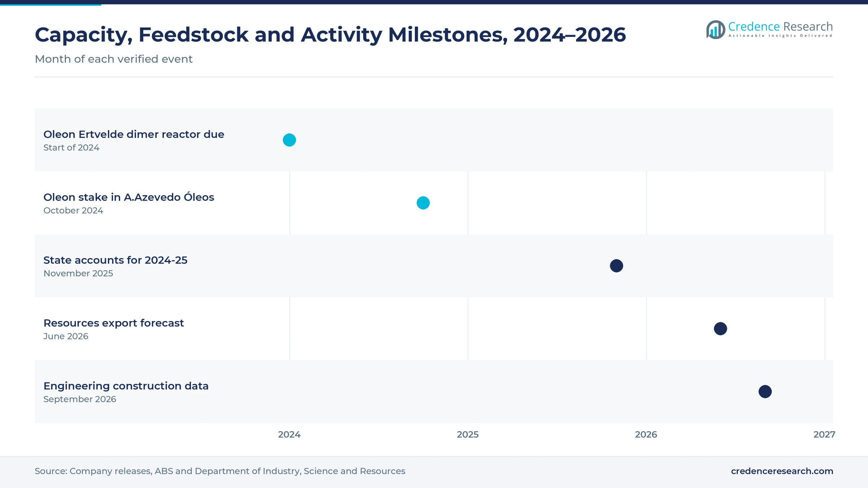Select the Engineering construction data marker
Viewport: 868px width, 488px height.
tap(765, 391)
